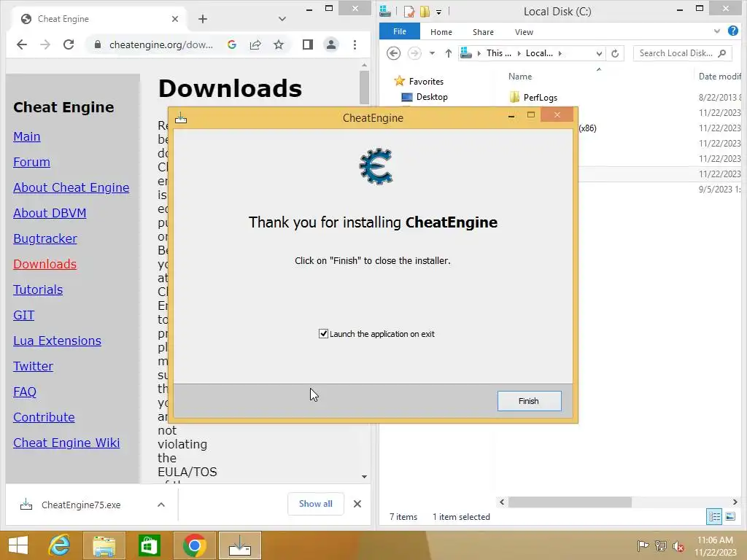
Task: Share this page icon in Chrome
Action: [255, 44]
